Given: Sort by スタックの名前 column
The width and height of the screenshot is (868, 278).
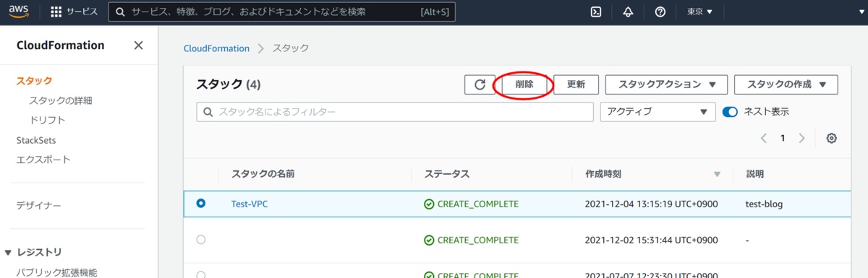Looking at the screenshot, I should [263, 174].
